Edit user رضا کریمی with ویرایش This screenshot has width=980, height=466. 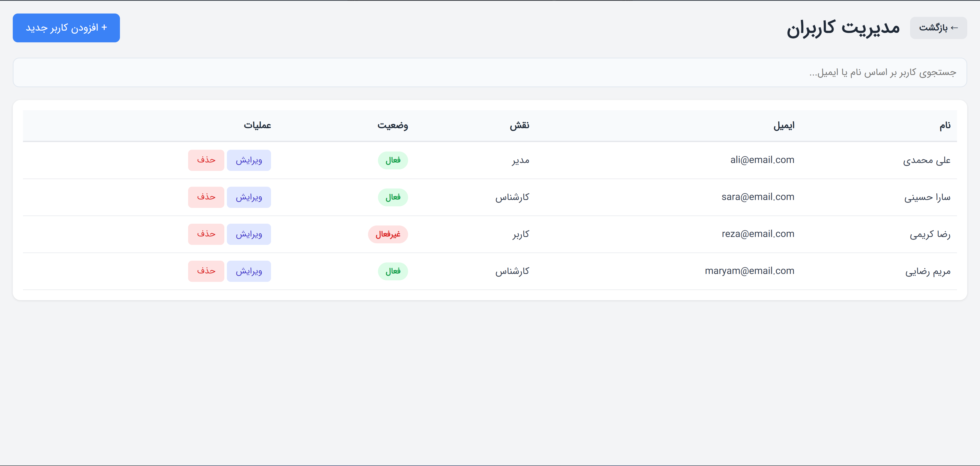tap(249, 234)
